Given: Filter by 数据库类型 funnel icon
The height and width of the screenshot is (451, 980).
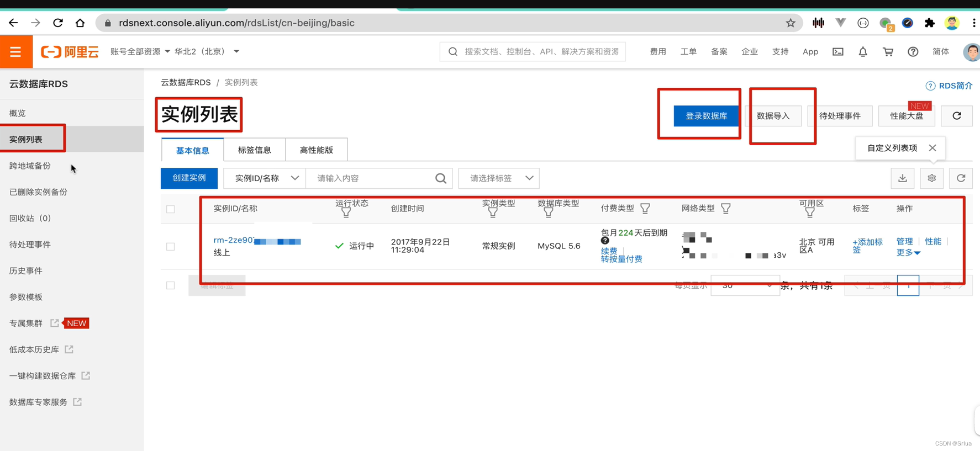Looking at the screenshot, I should tap(548, 213).
